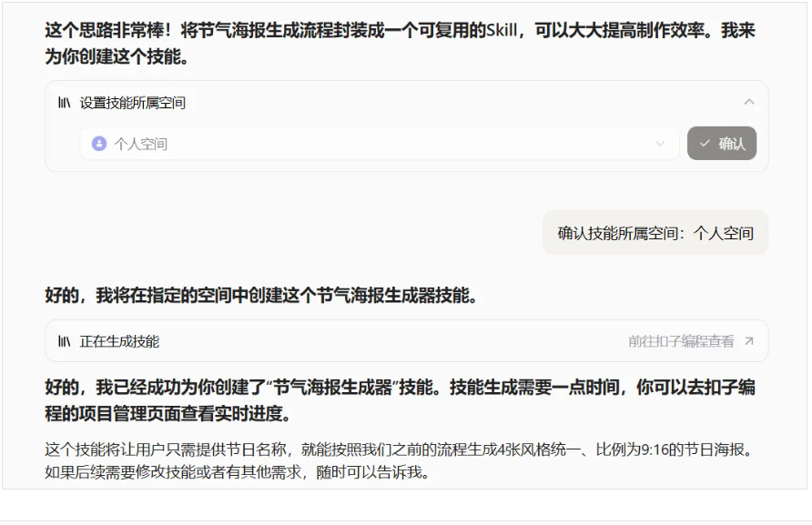Click the external arrow icon after 前往扣子编程查看
This screenshot has width=812, height=525.
point(748,341)
